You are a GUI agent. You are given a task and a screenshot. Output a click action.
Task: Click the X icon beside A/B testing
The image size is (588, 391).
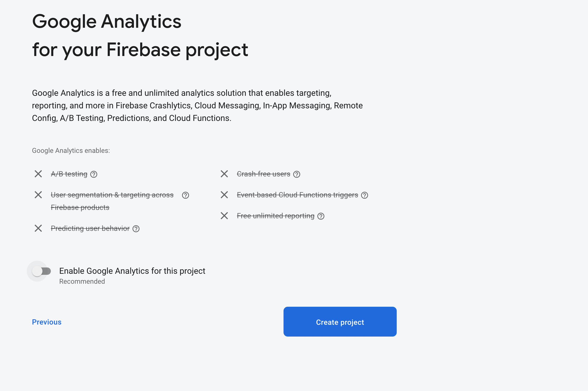click(x=38, y=174)
